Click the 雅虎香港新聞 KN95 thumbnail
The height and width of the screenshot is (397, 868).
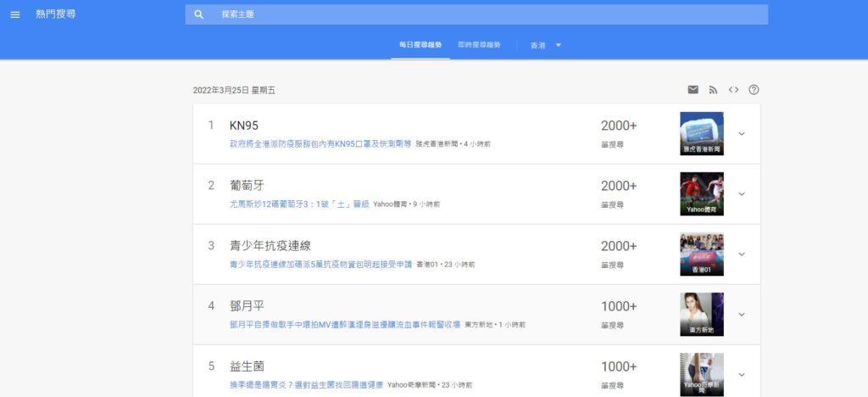click(701, 134)
